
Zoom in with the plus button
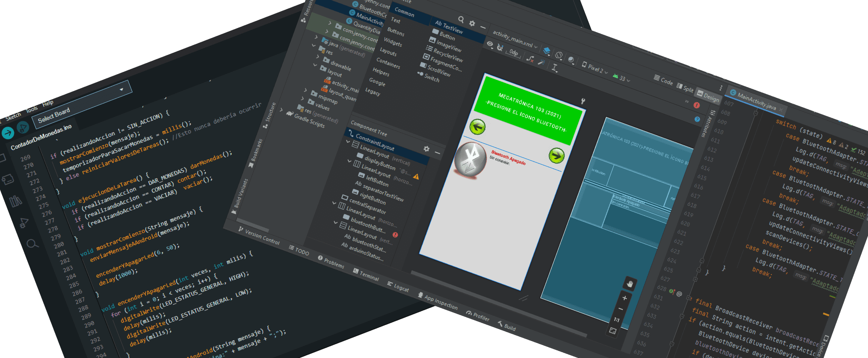tap(625, 298)
